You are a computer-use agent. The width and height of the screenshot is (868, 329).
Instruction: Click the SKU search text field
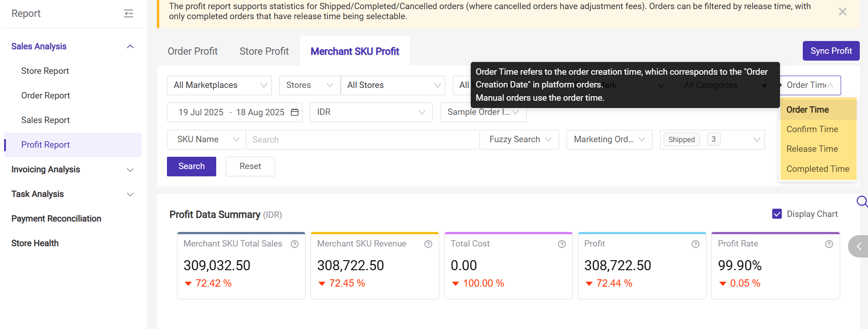click(x=363, y=139)
